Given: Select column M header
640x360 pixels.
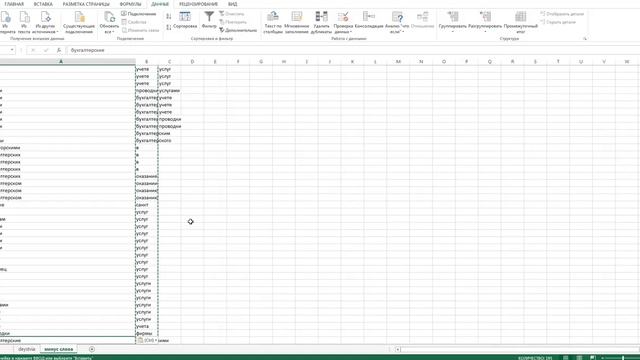Looking at the screenshot, I should (x=398, y=62).
